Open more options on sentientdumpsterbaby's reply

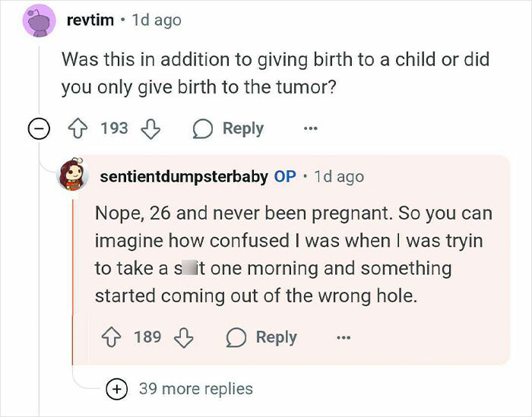pos(343,336)
